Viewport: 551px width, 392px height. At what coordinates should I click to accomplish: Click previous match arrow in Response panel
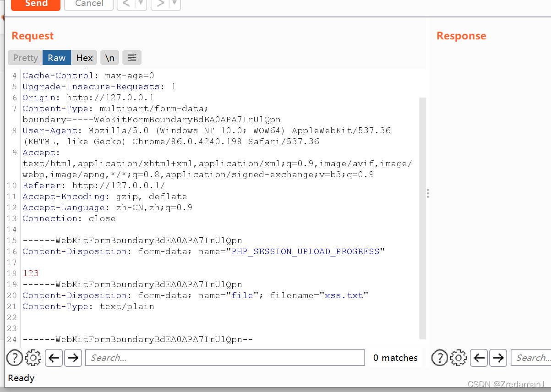(479, 358)
